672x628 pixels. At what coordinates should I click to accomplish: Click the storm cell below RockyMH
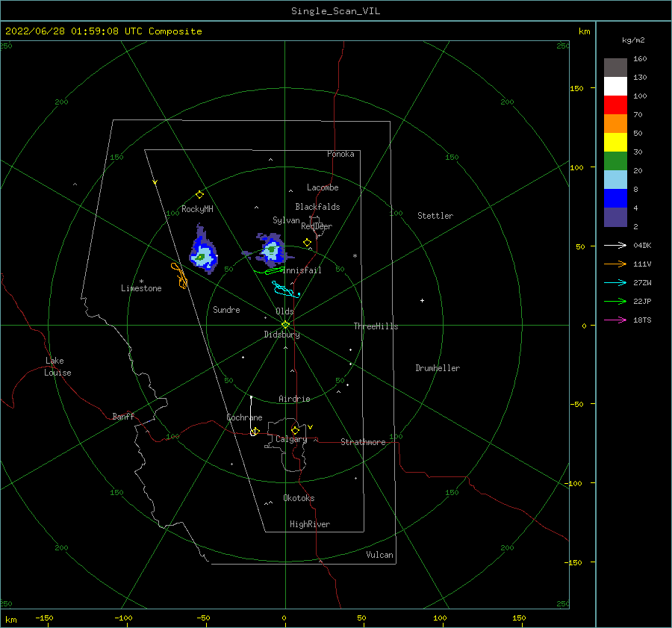tap(203, 251)
